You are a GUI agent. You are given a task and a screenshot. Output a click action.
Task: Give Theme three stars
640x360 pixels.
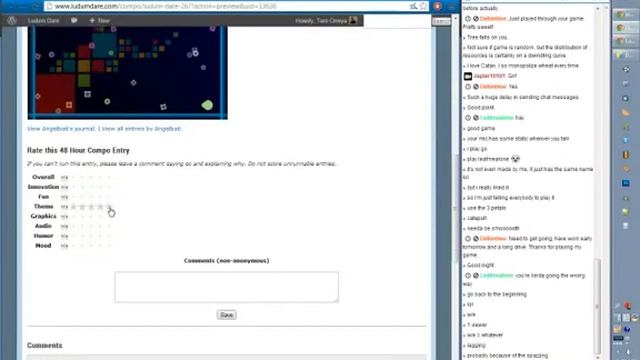coord(91,207)
